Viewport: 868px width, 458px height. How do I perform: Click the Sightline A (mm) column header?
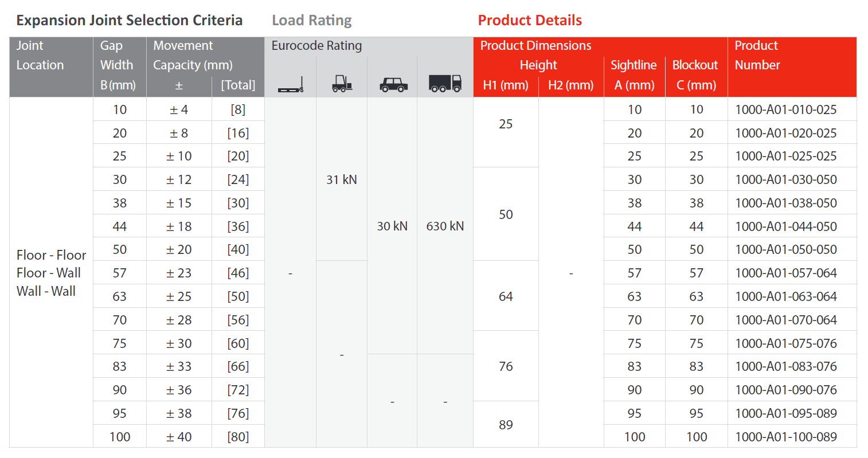[634, 75]
